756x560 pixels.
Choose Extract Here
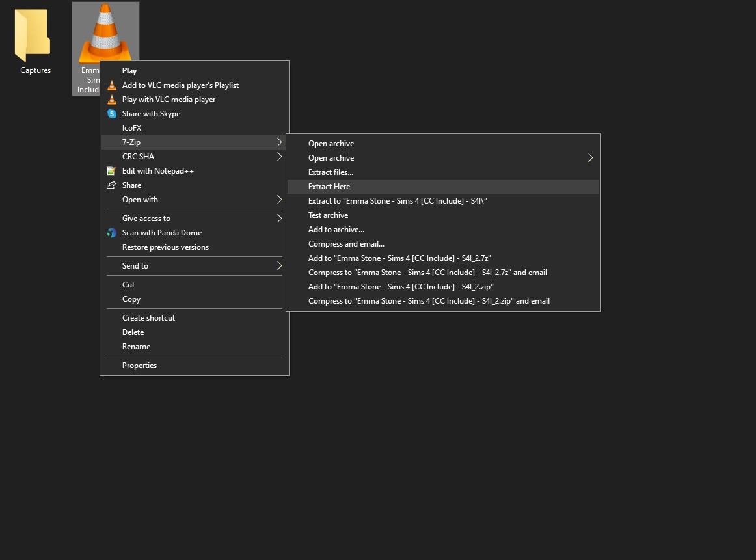pyautogui.click(x=443, y=187)
